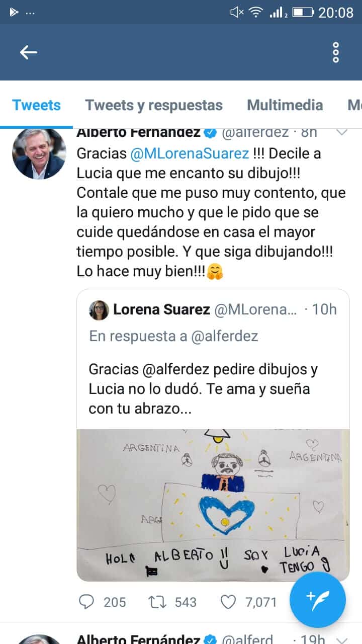Expand the tweet options chevron at 8h tweet
Viewport: 362px width, 644px height.
point(342,133)
